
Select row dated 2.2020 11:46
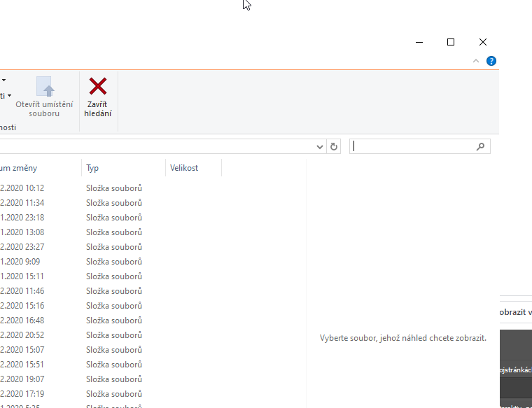tap(111, 291)
